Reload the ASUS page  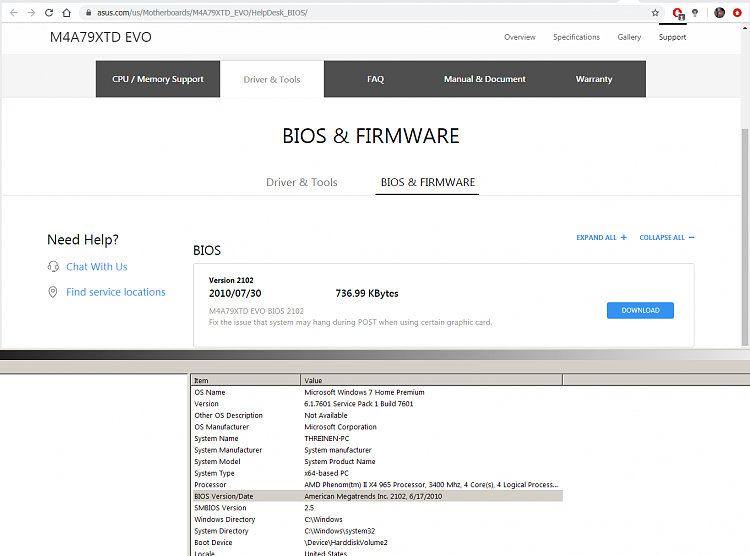tap(49, 13)
